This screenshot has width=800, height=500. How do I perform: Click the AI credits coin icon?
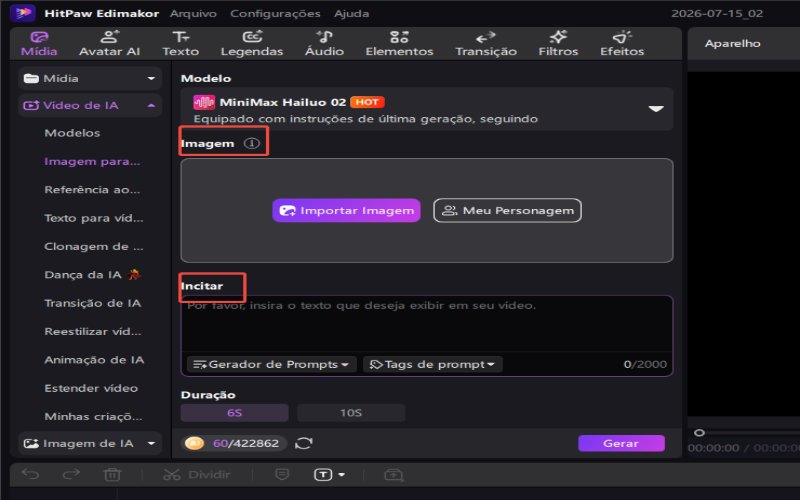pyautogui.click(x=194, y=443)
